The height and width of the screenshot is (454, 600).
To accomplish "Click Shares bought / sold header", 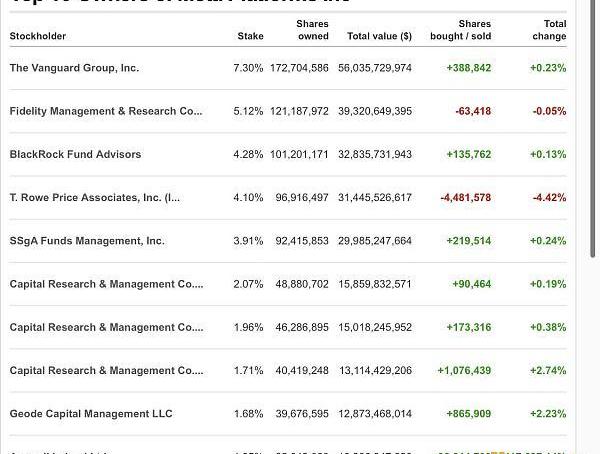I will (x=460, y=30).
